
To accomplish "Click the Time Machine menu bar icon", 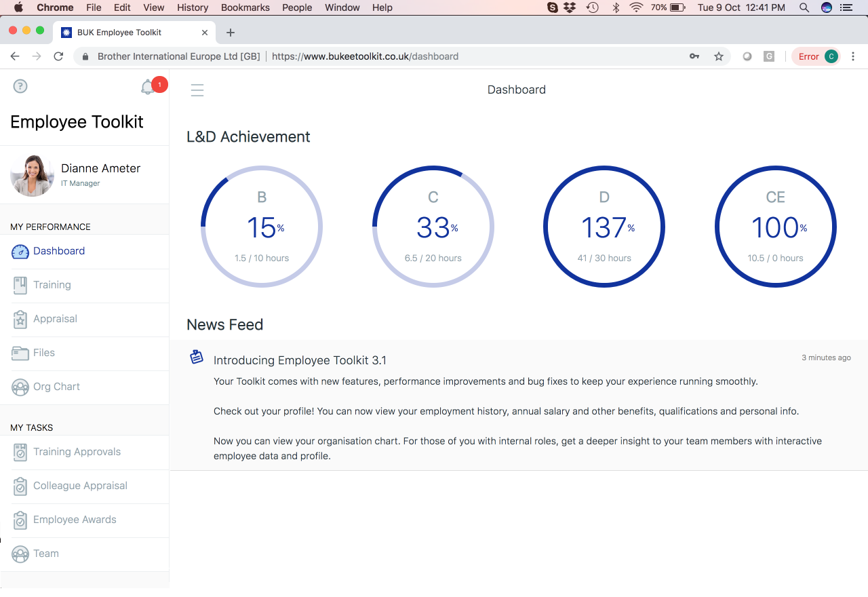I will [x=593, y=7].
